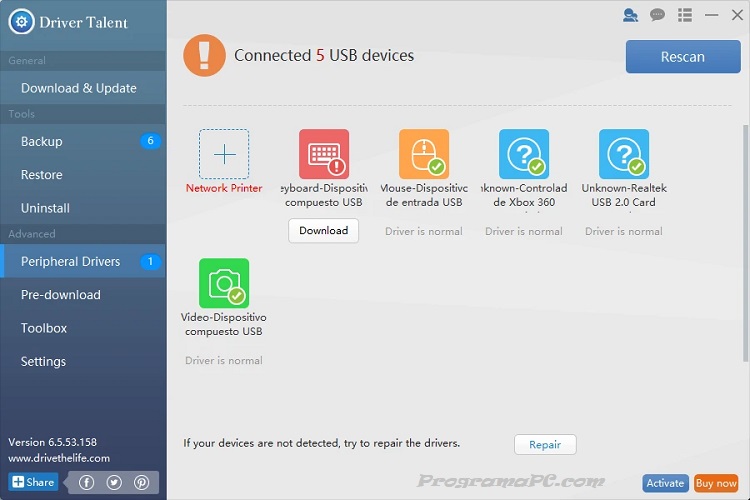Select the red Keyboard device icon
The width and height of the screenshot is (750, 500).
(x=324, y=154)
